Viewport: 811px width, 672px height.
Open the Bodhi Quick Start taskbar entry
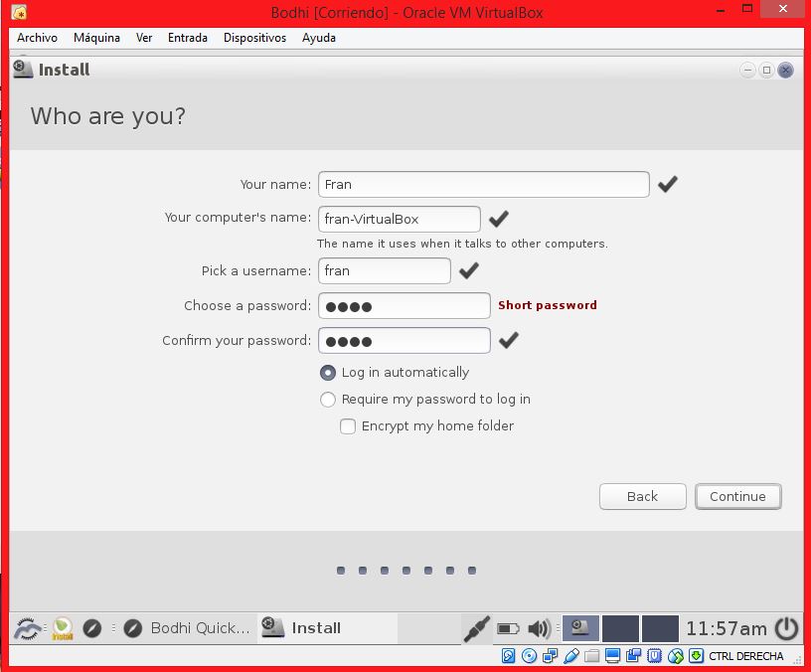(x=187, y=628)
